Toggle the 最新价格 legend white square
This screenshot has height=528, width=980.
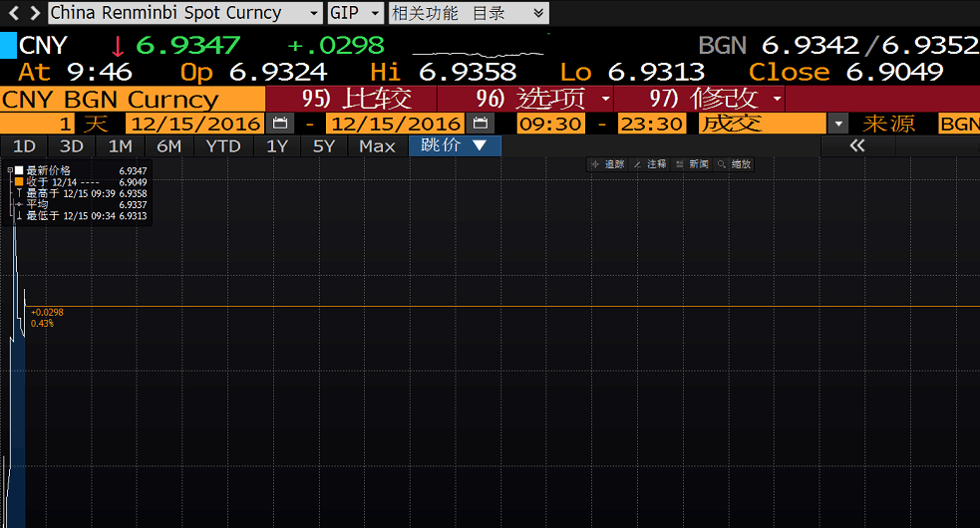[x=18, y=170]
